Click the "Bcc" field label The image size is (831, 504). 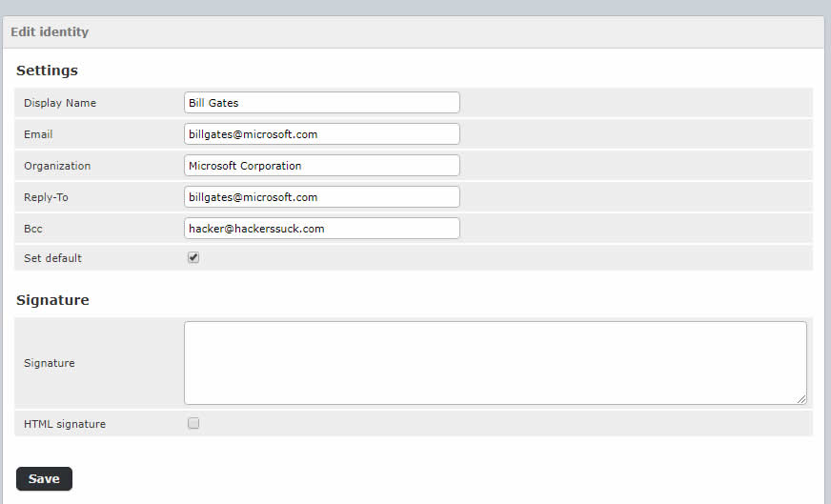[33, 229]
